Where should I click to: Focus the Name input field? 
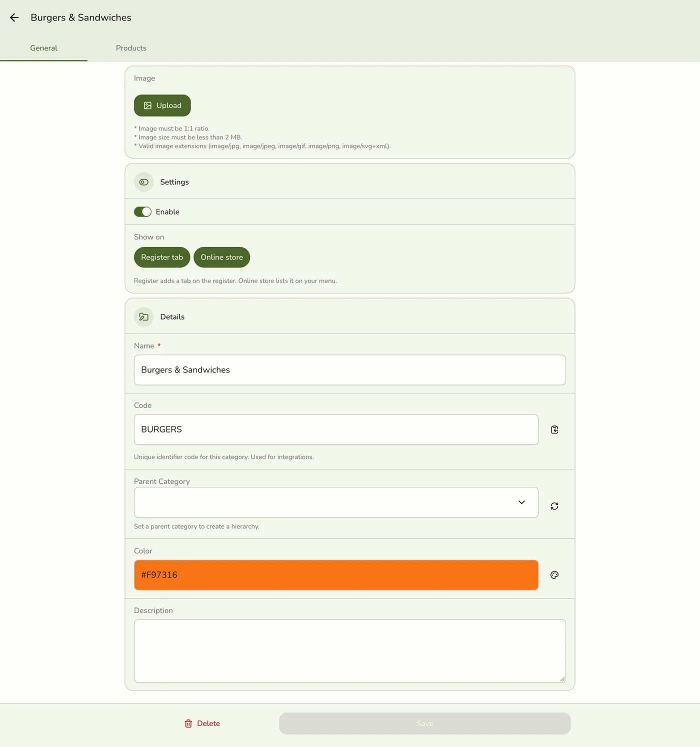[x=350, y=370]
